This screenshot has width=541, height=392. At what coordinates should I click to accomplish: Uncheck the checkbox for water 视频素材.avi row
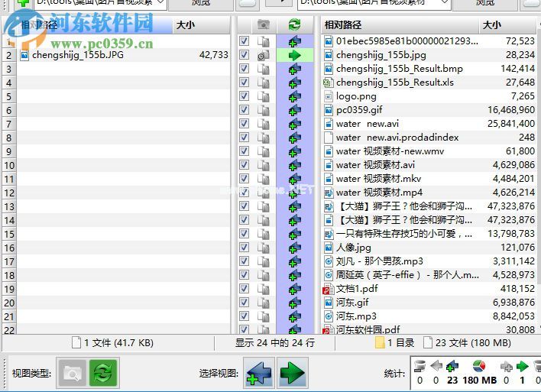[x=244, y=165]
